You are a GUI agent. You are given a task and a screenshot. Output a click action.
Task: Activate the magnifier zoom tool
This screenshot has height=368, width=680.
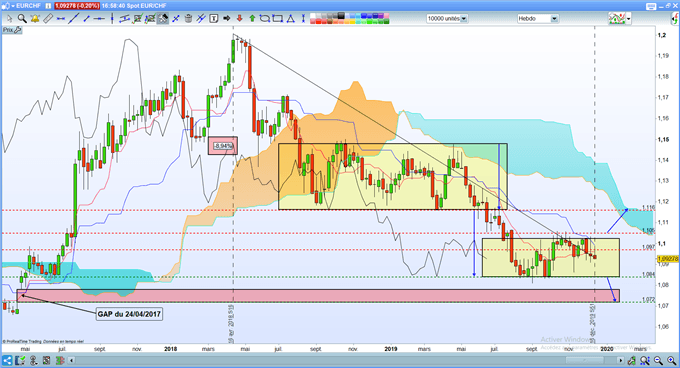pos(22,19)
